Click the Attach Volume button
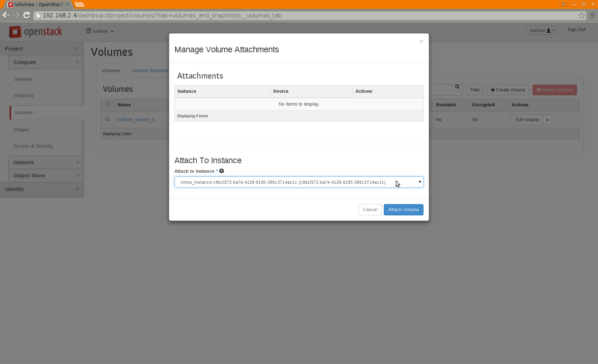 tap(403, 209)
